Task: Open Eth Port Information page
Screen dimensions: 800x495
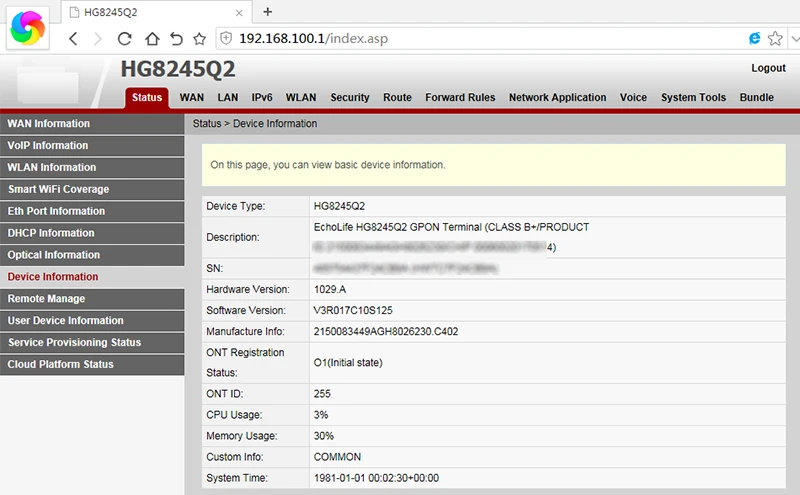Action: click(92, 211)
